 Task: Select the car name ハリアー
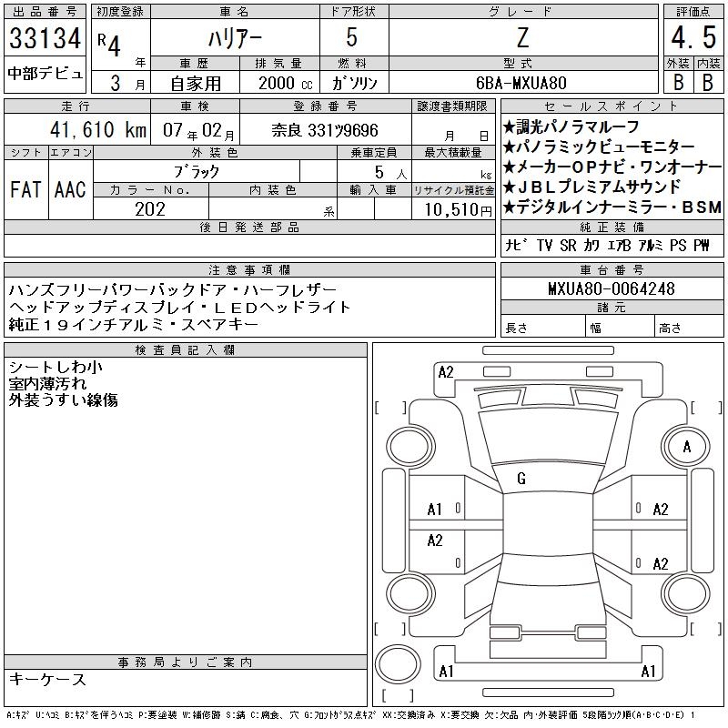click(x=235, y=38)
